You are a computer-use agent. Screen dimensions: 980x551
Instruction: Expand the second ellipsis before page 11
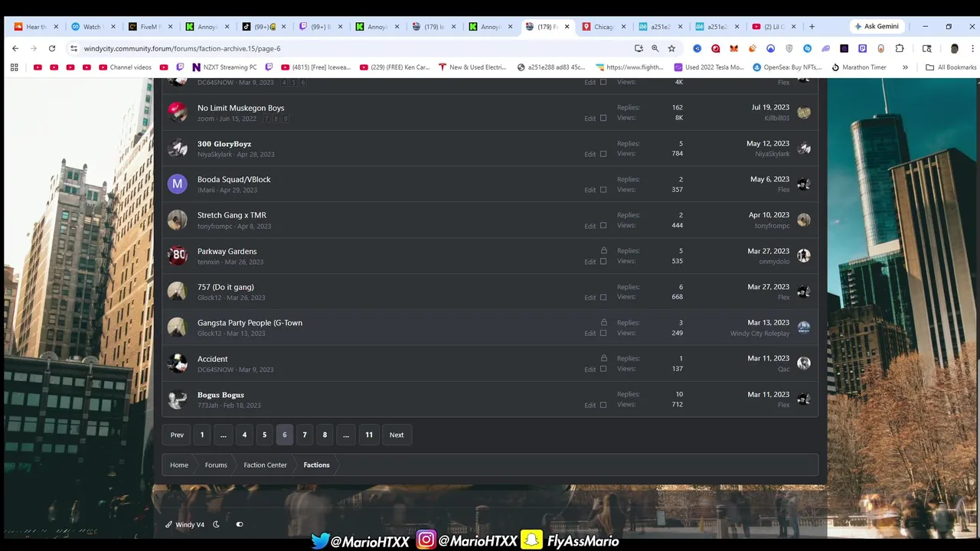click(345, 435)
